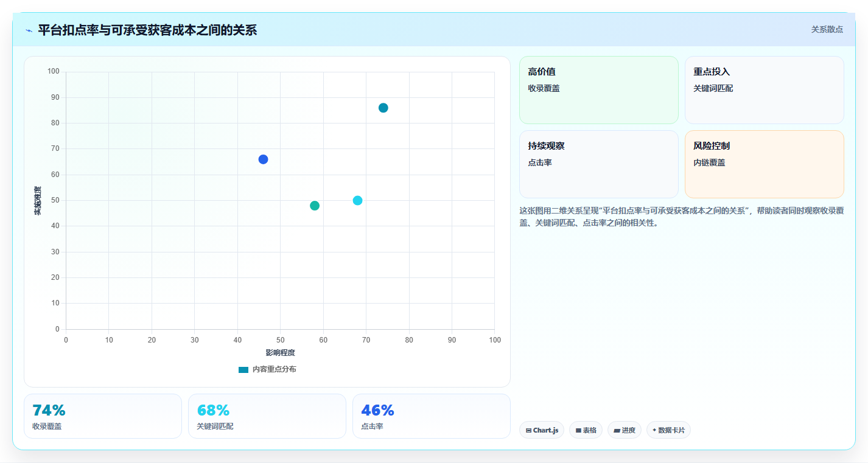868x463 pixels.
Task: Select the dark teal scatter point near 74
Action: (383, 108)
